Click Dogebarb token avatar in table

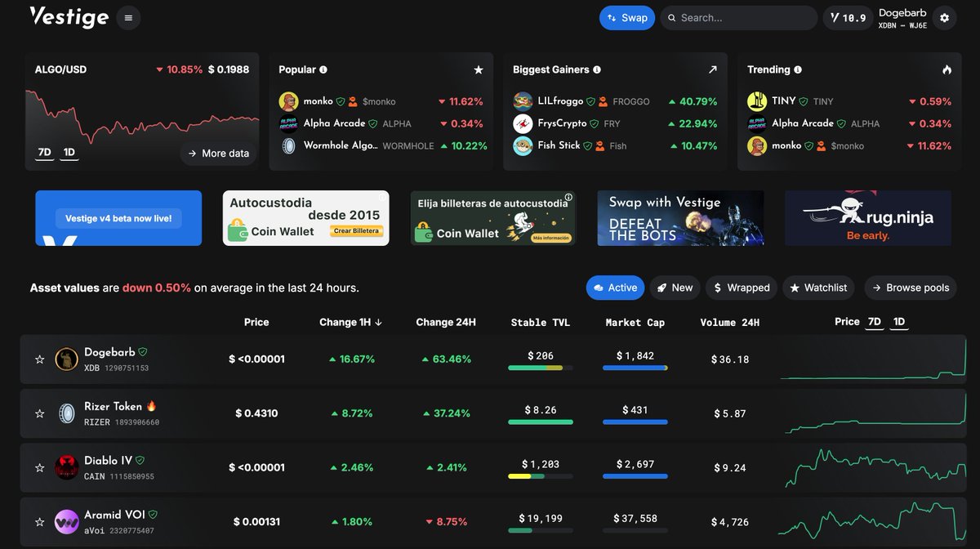click(66, 359)
